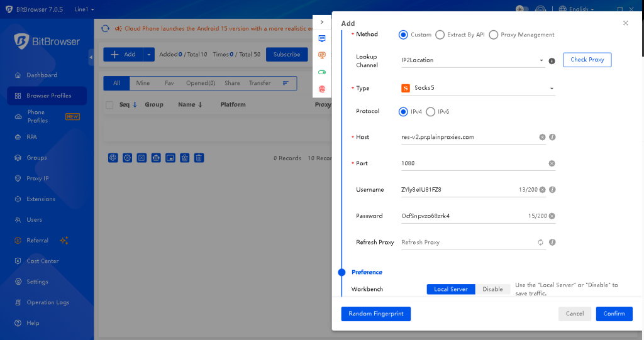The image size is (644, 340).
Task: Click the Random Fingerprint button
Action: tap(376, 314)
